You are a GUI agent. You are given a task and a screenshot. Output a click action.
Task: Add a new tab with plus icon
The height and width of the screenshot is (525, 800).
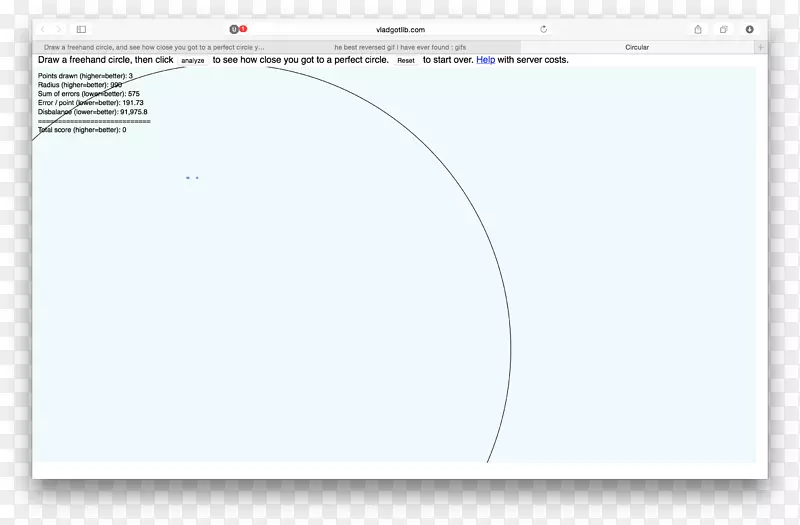760,47
